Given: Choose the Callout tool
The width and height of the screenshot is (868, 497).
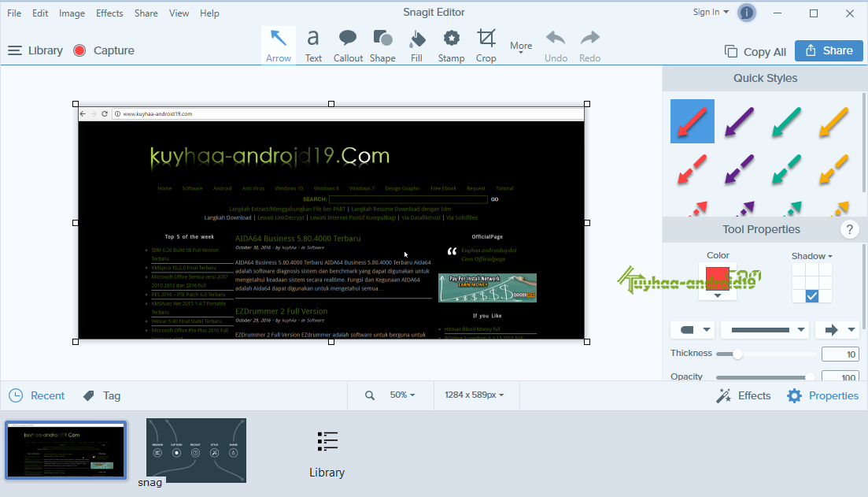Looking at the screenshot, I should 348,46.
